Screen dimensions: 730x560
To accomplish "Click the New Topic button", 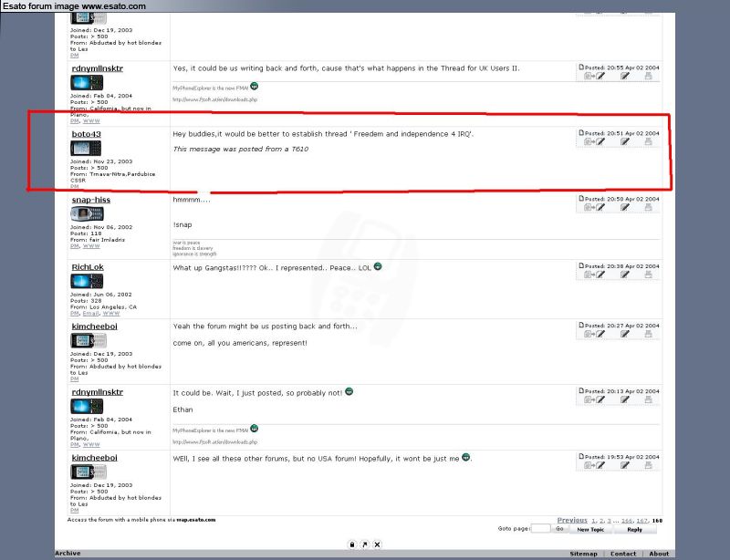I will click(x=589, y=529).
